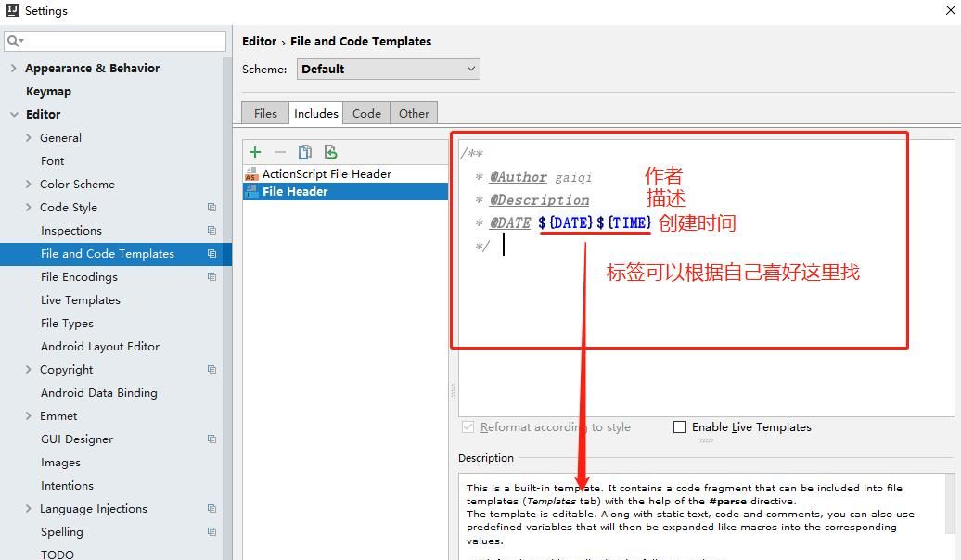961x560 pixels.
Task: Open the Code tab
Action: pos(366,113)
